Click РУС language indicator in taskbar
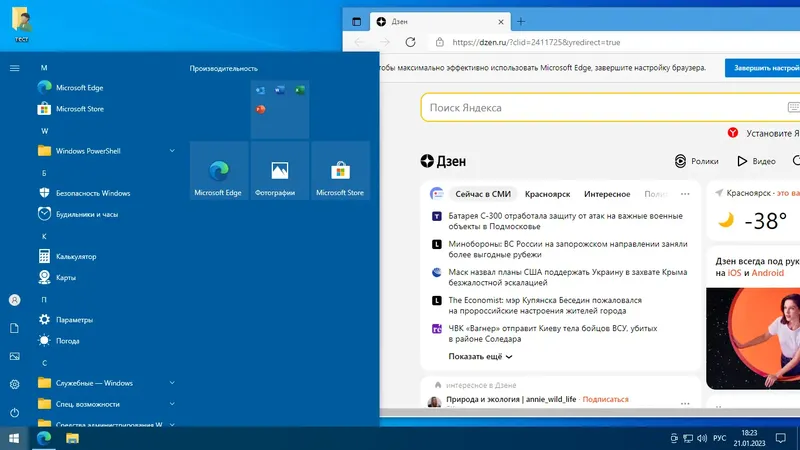800x450 pixels. 719,438
